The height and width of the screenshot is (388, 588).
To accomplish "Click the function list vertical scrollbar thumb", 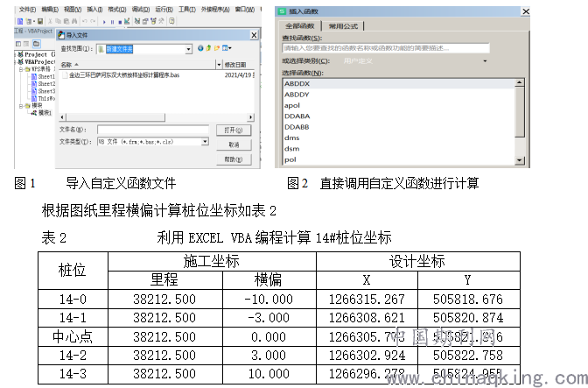I will [x=520, y=112].
